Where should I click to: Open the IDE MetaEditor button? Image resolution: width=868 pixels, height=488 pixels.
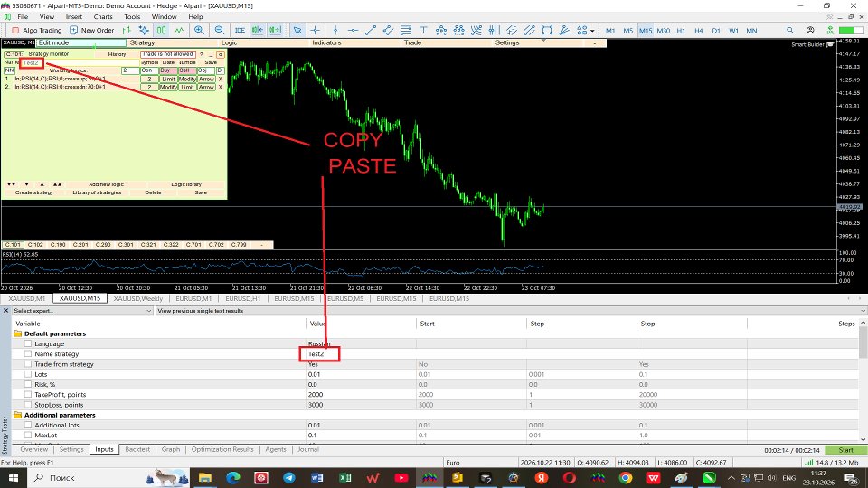[240, 31]
